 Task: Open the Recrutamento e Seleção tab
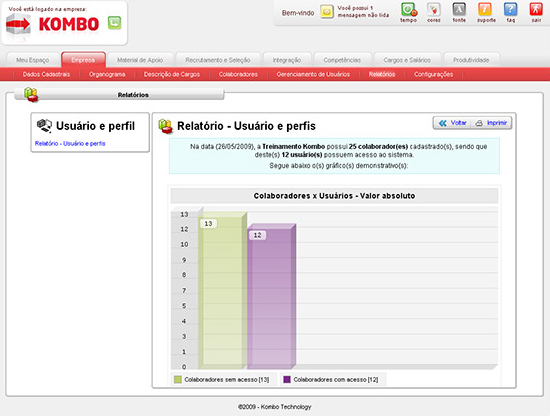tap(218, 60)
